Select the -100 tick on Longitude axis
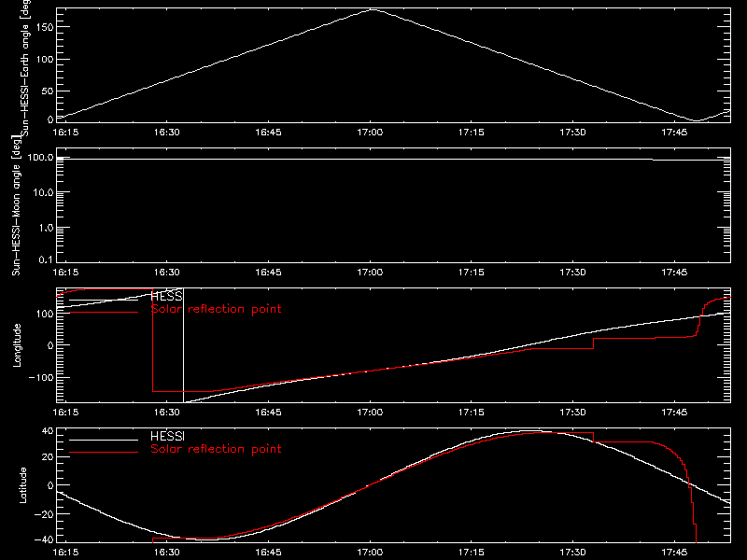Viewport: 747px width, 560px height. click(41, 377)
